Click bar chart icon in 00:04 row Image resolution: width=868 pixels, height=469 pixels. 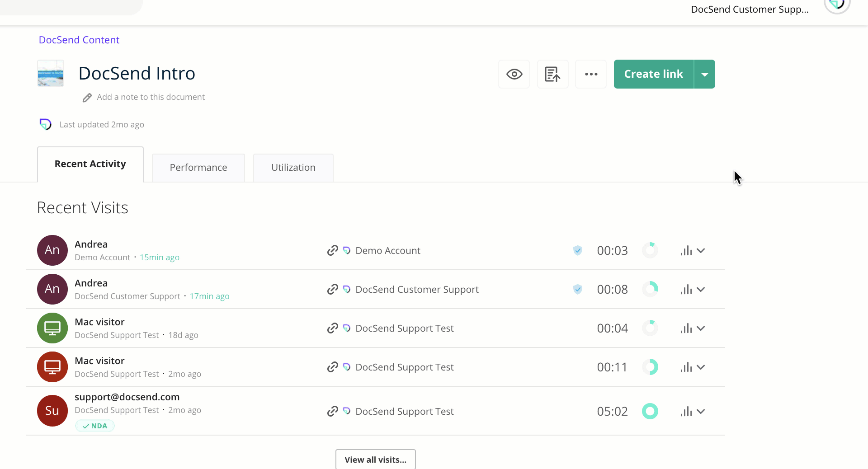coord(686,328)
